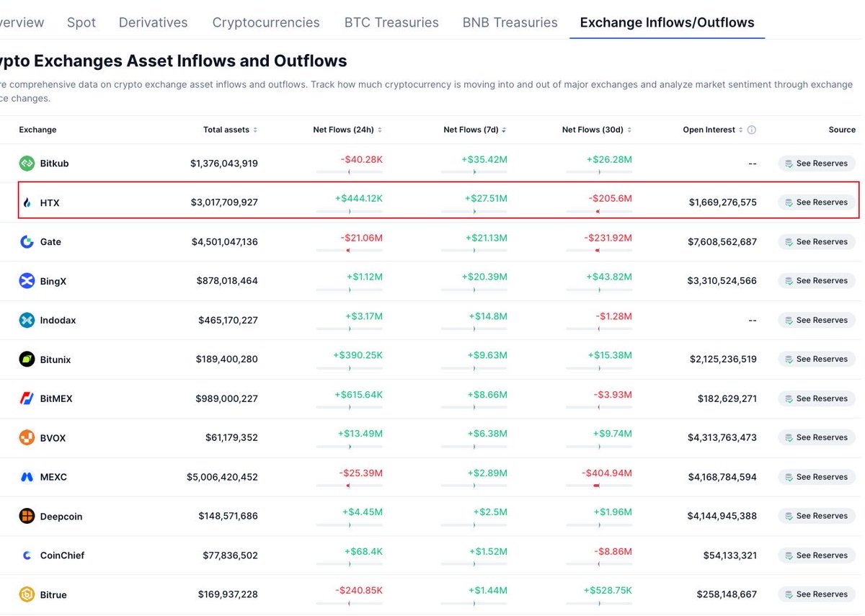Click the BingX exchange logo
This screenshot has width=865, height=616.
[27, 281]
